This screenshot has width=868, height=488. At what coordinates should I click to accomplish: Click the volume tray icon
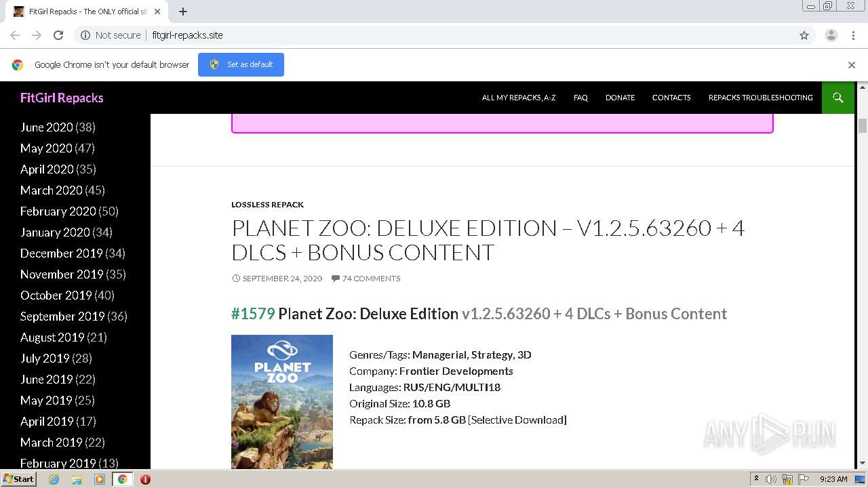click(x=771, y=479)
